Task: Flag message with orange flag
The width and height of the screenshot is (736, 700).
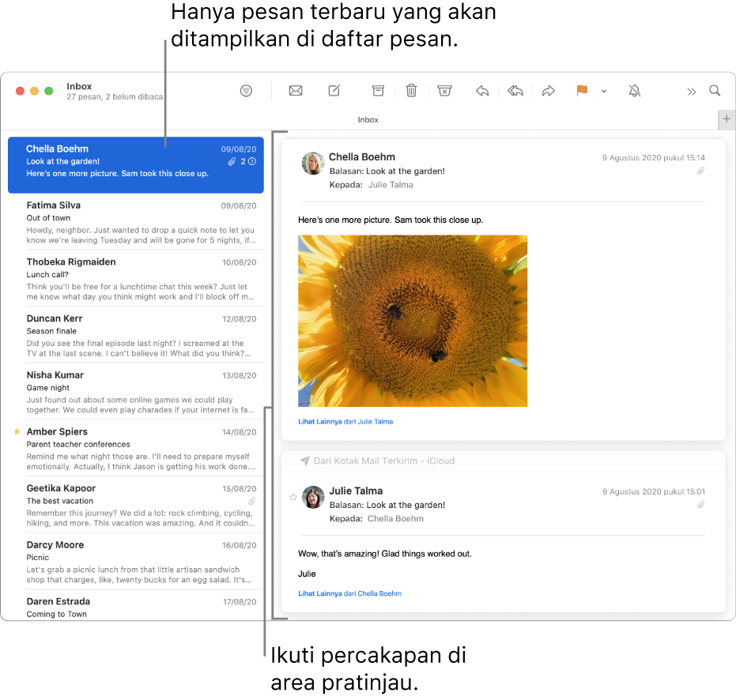Action: [x=582, y=90]
